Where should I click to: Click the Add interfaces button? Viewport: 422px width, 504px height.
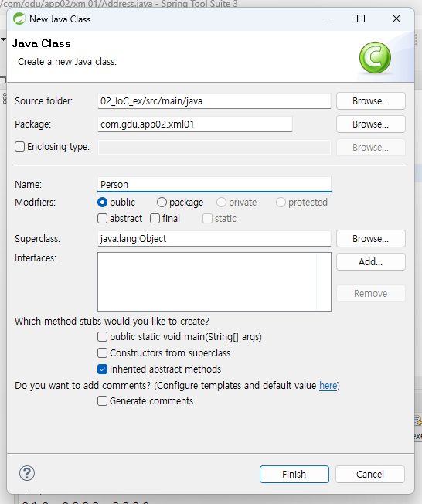tap(370, 261)
